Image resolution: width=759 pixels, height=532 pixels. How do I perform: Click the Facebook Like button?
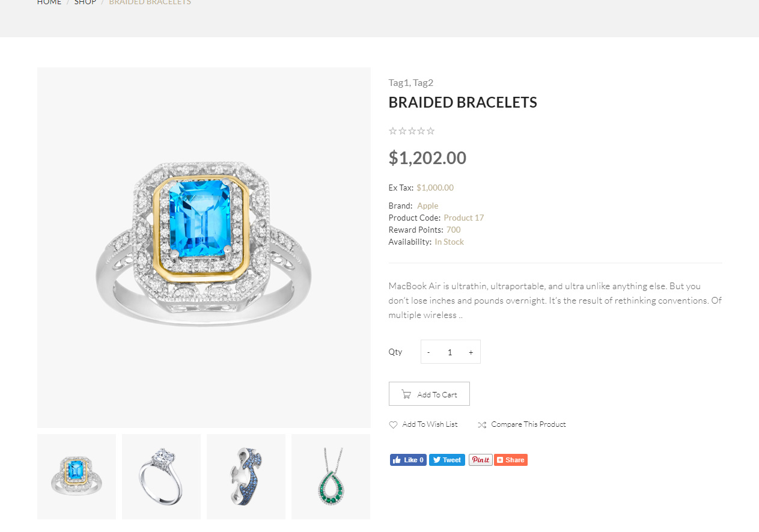(x=408, y=460)
